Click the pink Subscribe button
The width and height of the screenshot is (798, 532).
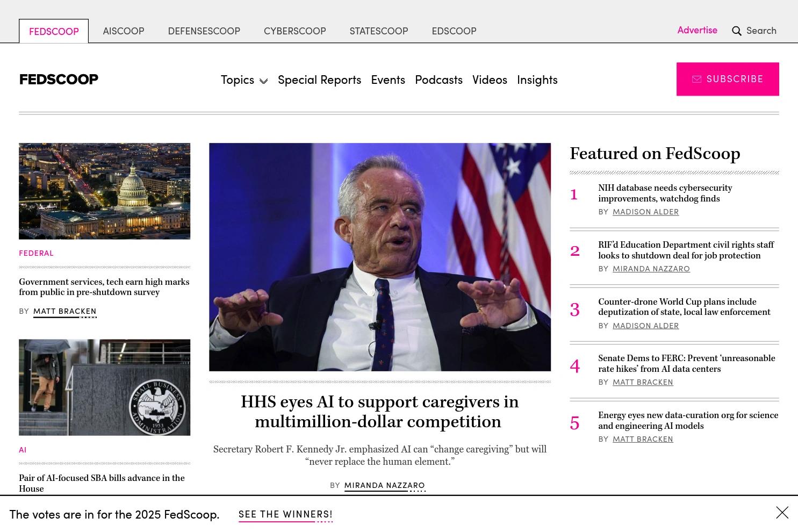(x=728, y=79)
